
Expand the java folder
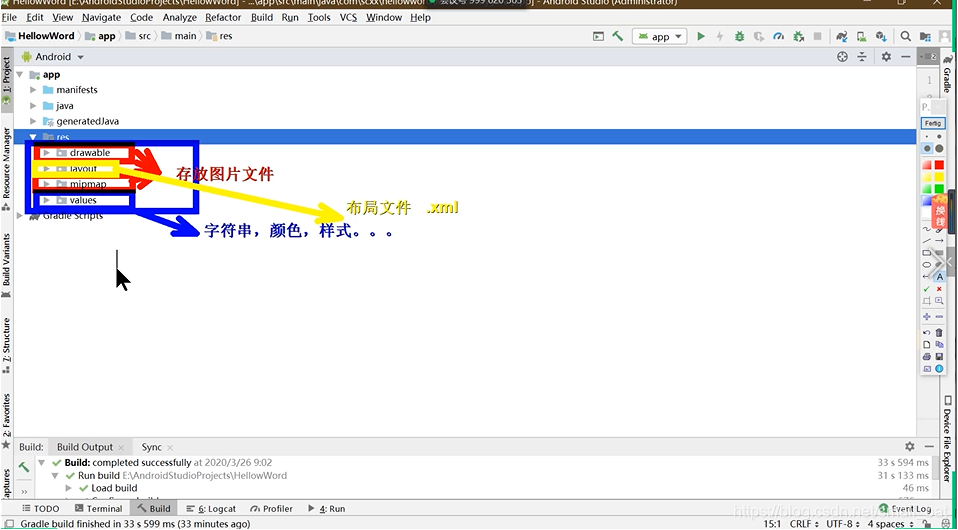click(x=33, y=105)
